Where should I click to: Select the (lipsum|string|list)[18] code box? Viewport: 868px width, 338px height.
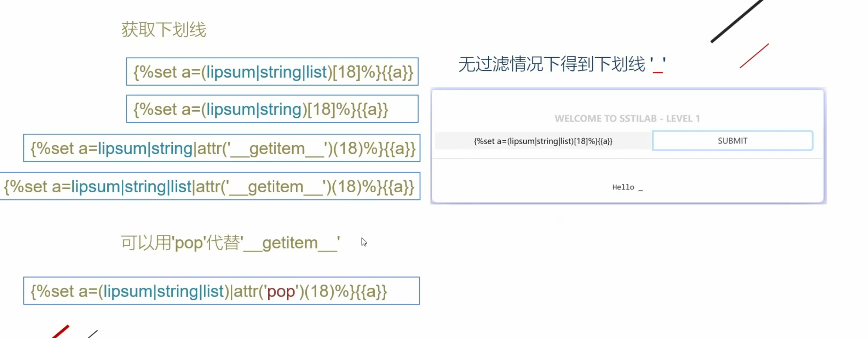(272, 72)
